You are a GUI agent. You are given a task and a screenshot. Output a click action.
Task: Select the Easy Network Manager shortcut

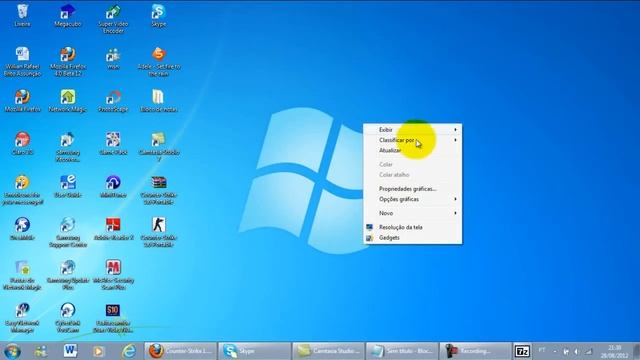click(x=22, y=317)
